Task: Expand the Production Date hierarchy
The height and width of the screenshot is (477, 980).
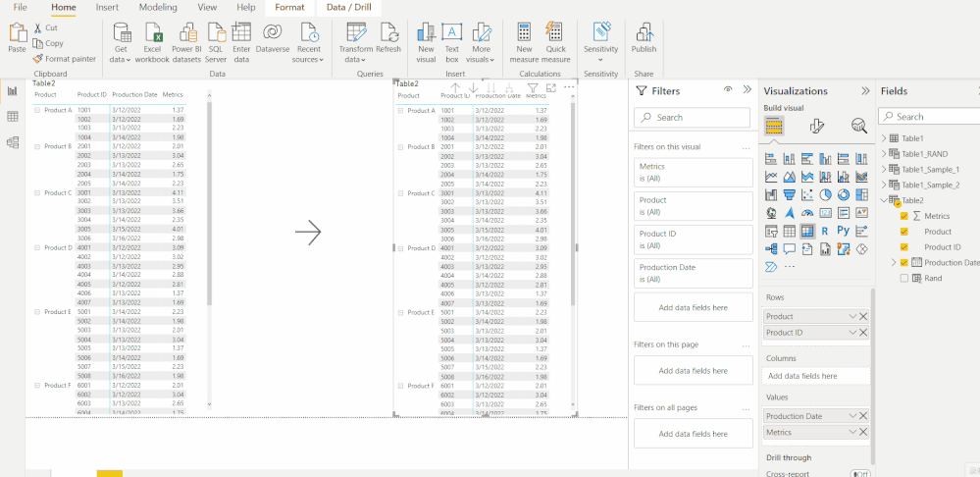Action: click(x=894, y=263)
